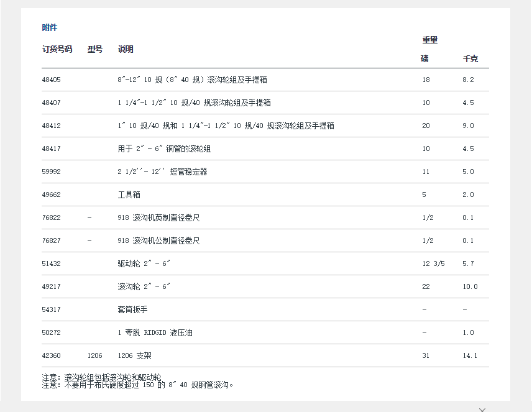532x412 pixels.
Task: Select the 工具箱 row text
Action: pyautogui.click(x=129, y=195)
